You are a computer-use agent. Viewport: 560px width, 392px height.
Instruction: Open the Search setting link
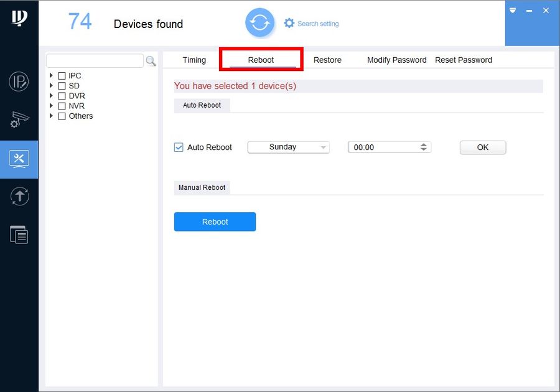coord(318,24)
